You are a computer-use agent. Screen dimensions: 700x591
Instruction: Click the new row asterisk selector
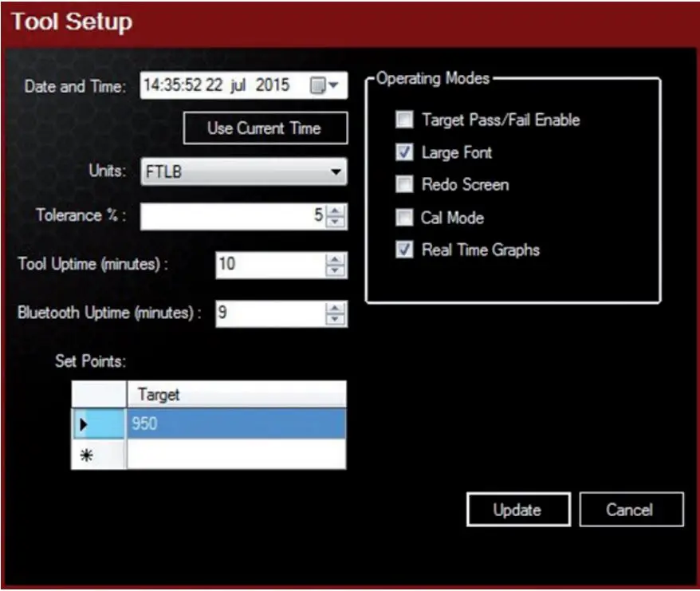click(99, 455)
